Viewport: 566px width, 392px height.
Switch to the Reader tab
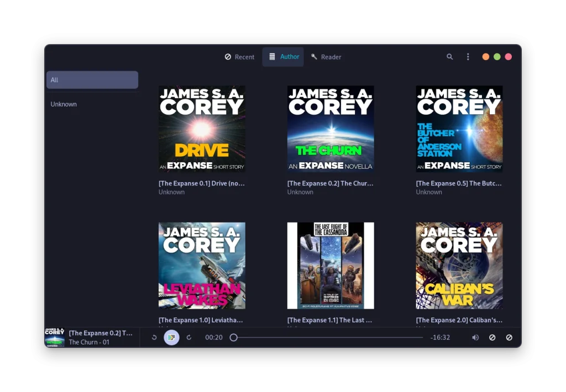pyautogui.click(x=326, y=57)
